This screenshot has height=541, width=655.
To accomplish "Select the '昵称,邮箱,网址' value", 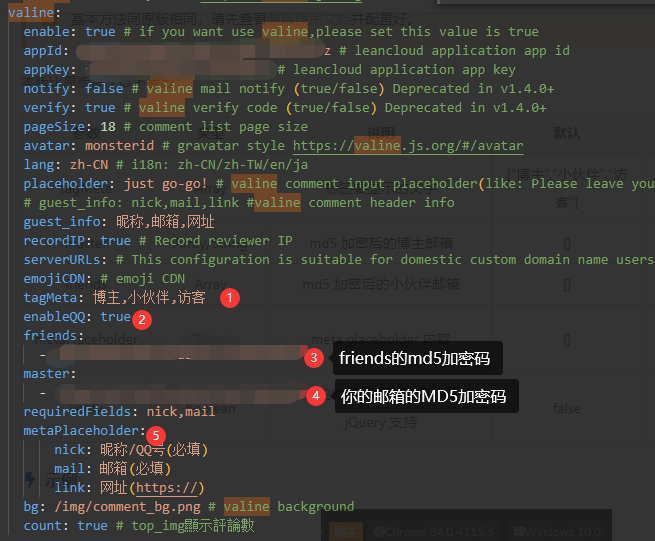I will [165, 221].
